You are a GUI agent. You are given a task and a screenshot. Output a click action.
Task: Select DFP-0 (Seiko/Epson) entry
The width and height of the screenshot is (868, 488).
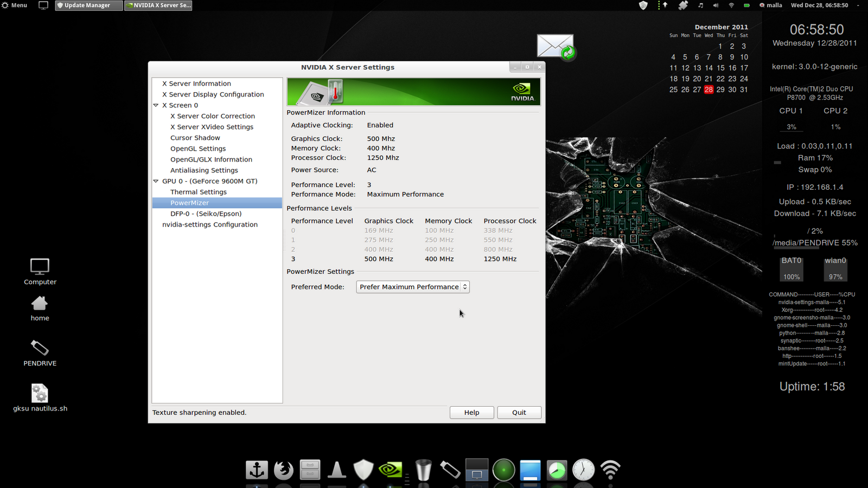(x=206, y=214)
